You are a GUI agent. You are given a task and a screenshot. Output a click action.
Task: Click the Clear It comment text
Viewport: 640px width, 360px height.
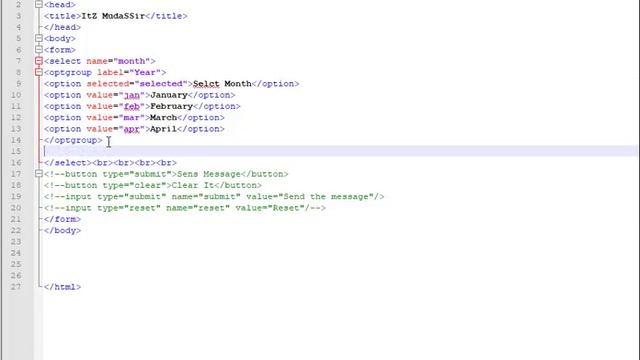pyautogui.click(x=193, y=185)
